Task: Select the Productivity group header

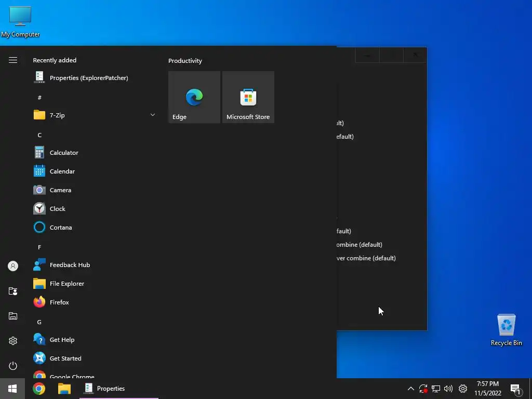Action: 185,61
